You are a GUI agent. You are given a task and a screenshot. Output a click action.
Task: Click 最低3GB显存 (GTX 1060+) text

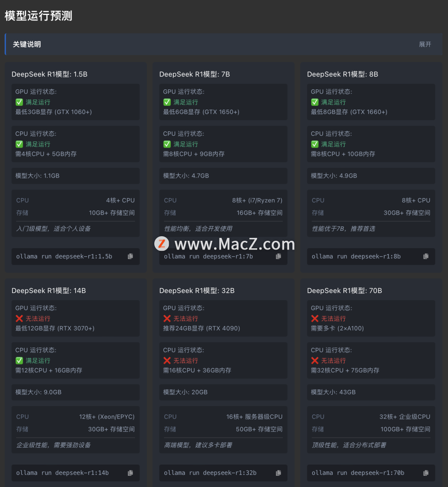[x=54, y=112]
